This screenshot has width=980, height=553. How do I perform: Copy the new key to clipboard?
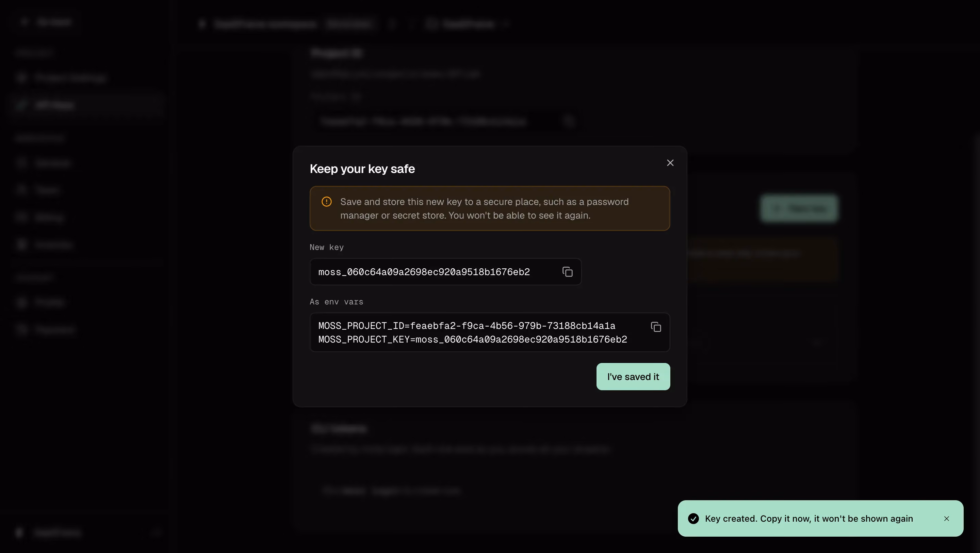tap(567, 272)
